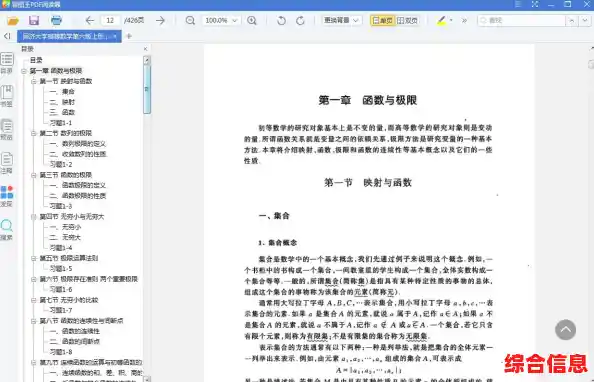Switch to 双页 double page view
Viewport: 594px width, 382px height.
(x=407, y=20)
